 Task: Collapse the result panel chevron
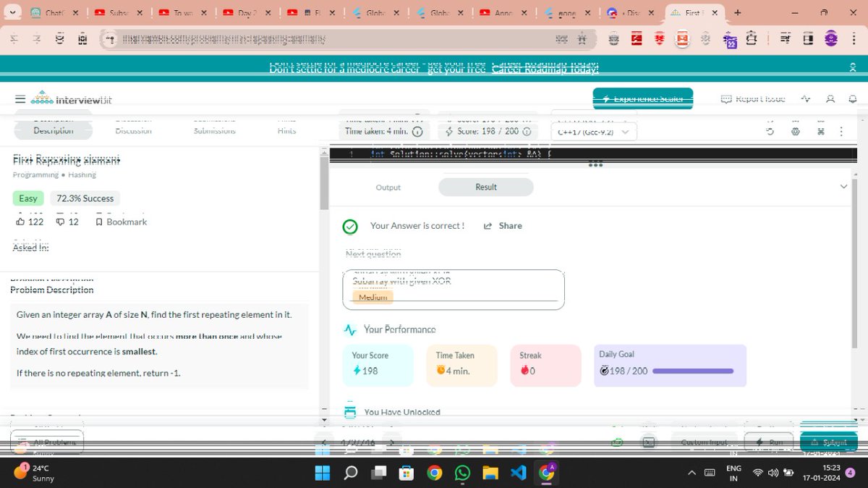click(843, 187)
